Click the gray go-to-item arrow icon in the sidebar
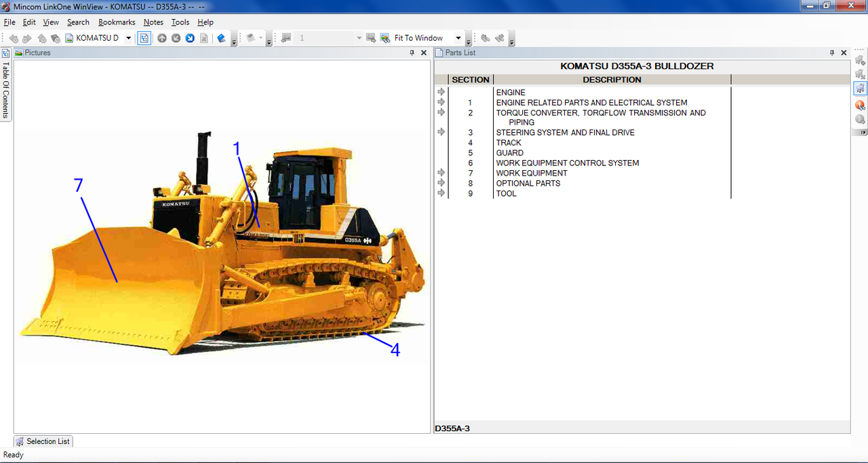 [x=860, y=119]
